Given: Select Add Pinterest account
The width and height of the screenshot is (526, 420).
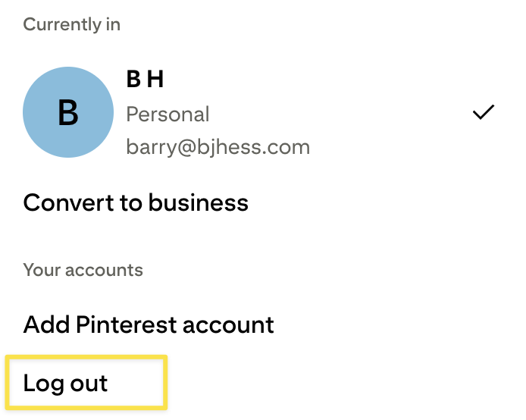Looking at the screenshot, I should pyautogui.click(x=149, y=324).
